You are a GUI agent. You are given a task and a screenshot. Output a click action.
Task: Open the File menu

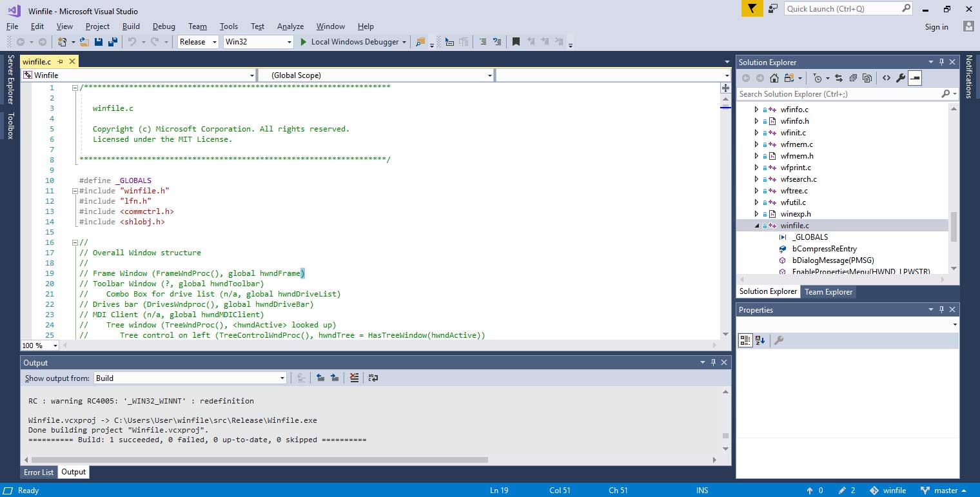[12, 26]
